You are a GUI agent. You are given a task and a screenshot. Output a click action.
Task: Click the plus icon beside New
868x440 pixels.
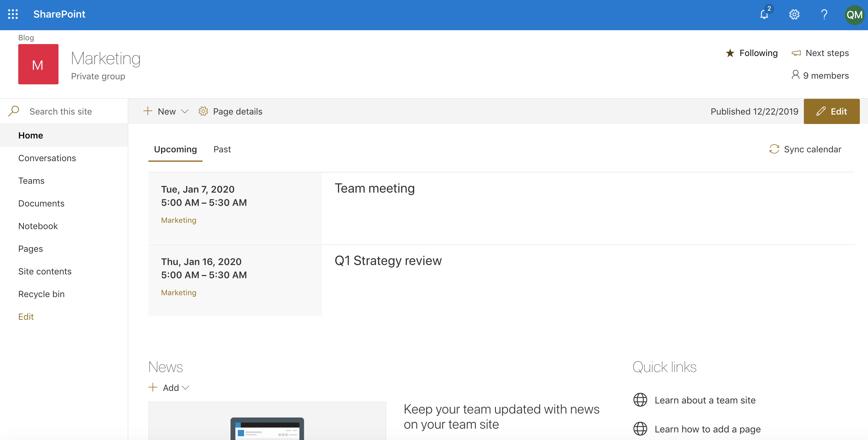pos(147,111)
